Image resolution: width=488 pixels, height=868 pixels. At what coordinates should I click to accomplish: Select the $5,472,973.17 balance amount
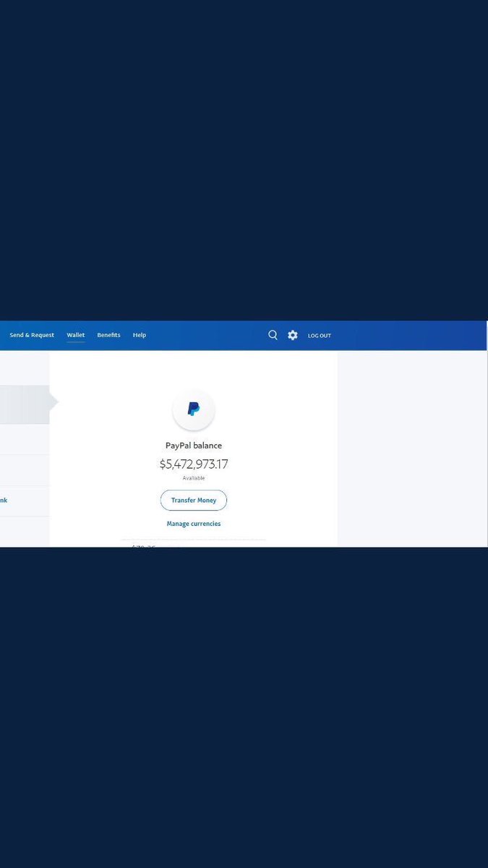(x=194, y=464)
